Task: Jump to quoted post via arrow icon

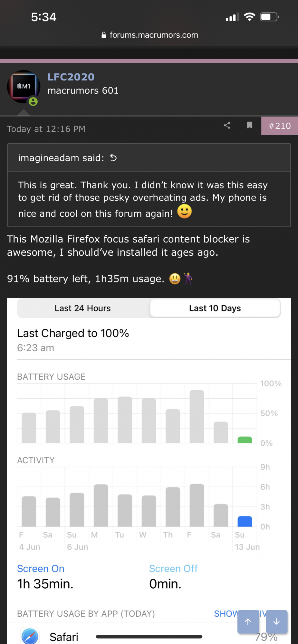Action: coord(113,157)
